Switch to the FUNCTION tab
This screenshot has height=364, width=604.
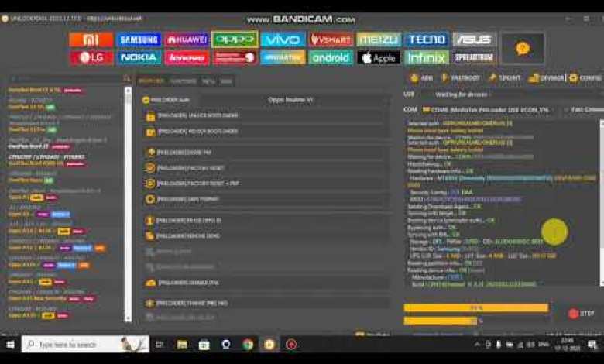pos(184,81)
